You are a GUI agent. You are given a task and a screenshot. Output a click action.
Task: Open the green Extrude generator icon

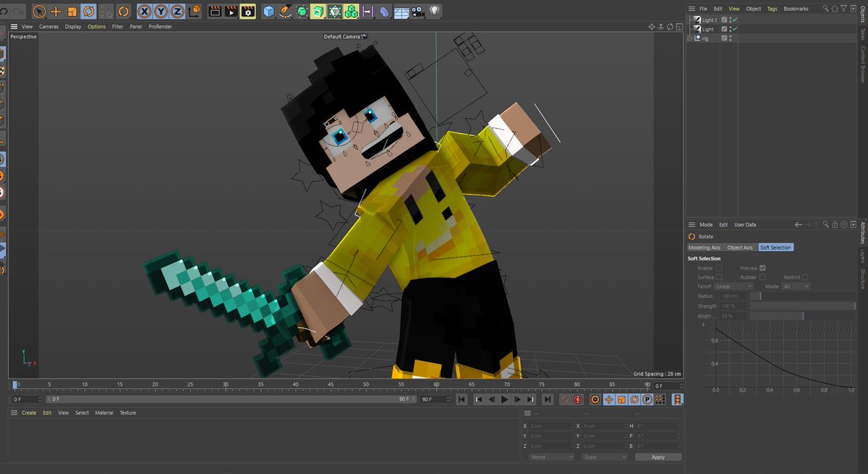pyautogui.click(x=319, y=12)
